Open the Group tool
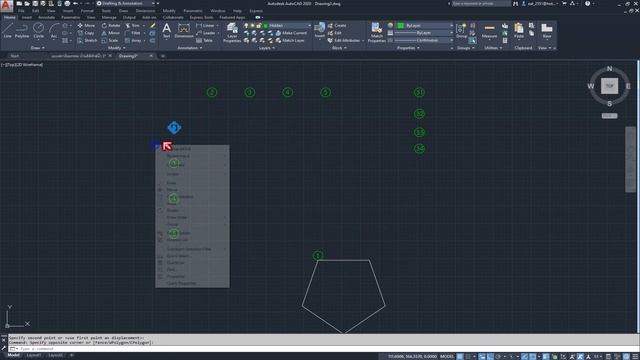Screen dimensions: 640x360 point(462,31)
